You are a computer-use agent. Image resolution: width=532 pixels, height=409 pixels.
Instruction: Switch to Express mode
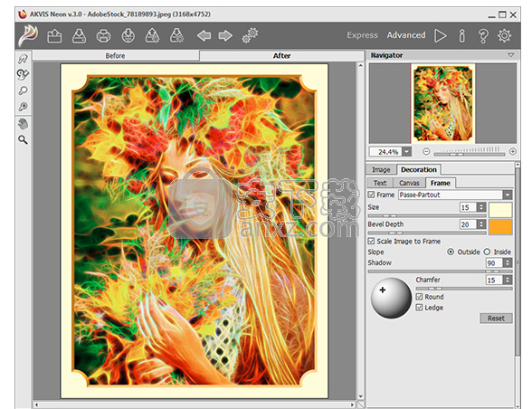pos(362,35)
